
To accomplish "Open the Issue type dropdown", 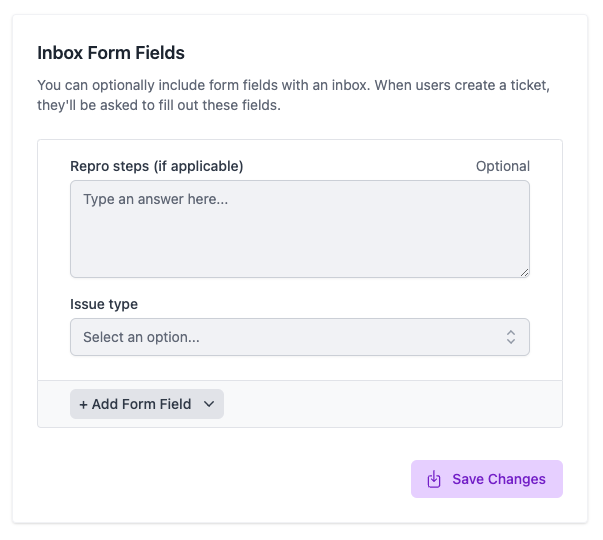I will click(300, 337).
